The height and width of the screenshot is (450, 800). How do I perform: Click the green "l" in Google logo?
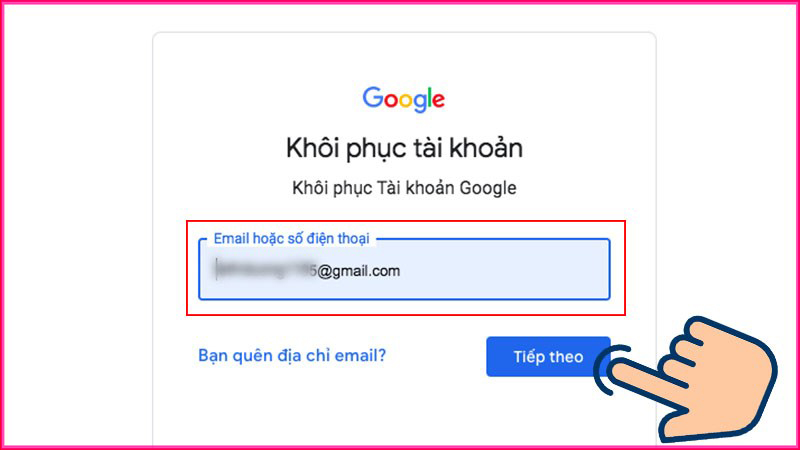431,97
